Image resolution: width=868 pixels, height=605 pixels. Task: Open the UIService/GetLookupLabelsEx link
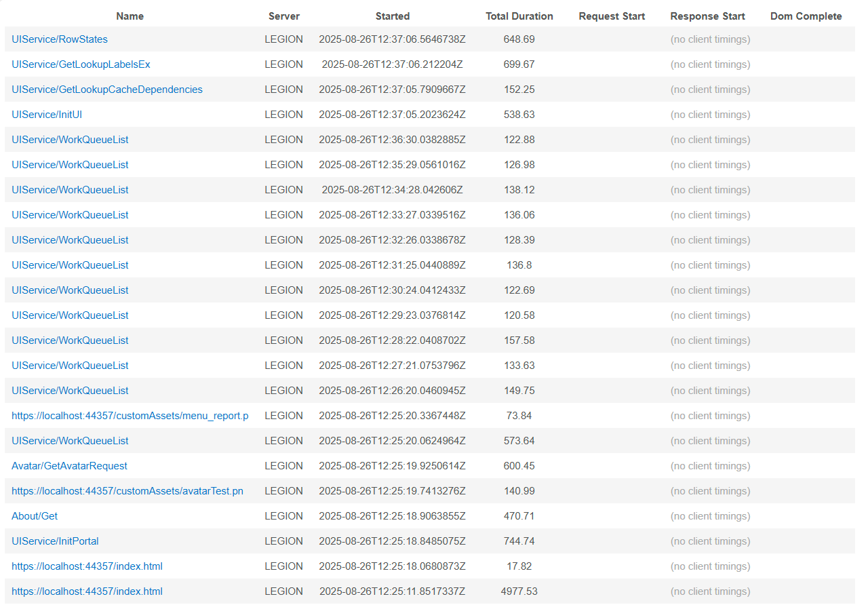click(x=81, y=64)
